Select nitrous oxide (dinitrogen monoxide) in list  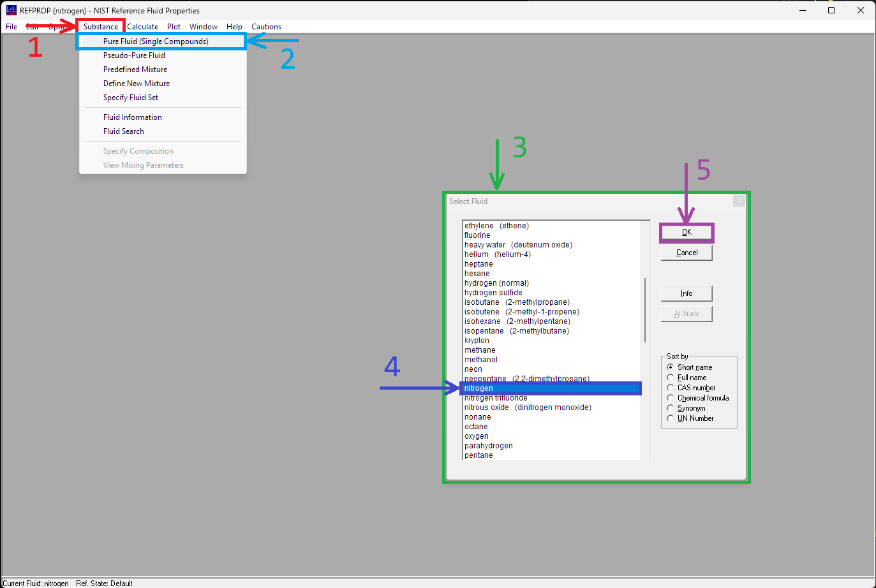click(551, 408)
